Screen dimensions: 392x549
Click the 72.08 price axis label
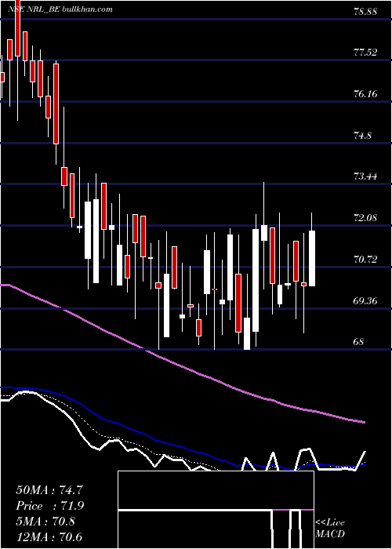365,218
